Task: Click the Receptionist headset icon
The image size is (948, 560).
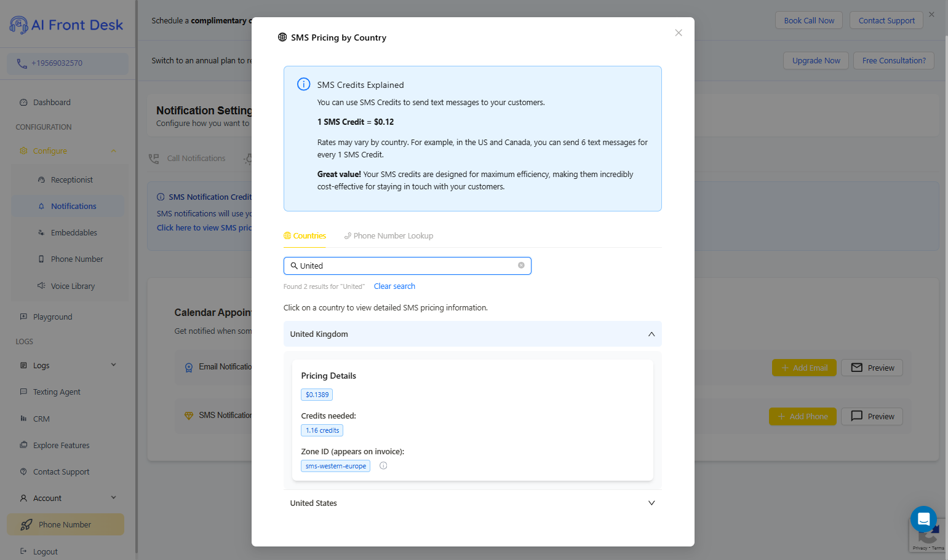Action: tap(41, 180)
